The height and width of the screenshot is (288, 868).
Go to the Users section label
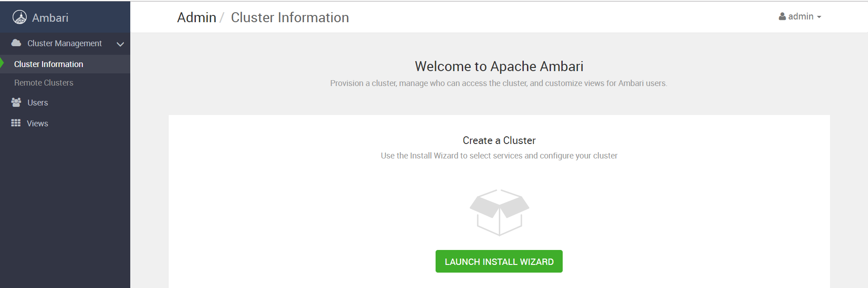[38, 103]
